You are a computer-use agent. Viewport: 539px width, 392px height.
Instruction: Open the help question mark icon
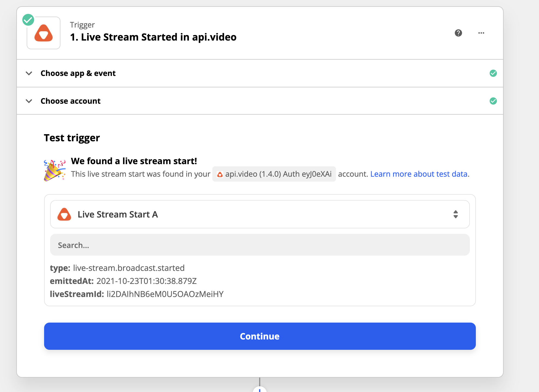(458, 33)
